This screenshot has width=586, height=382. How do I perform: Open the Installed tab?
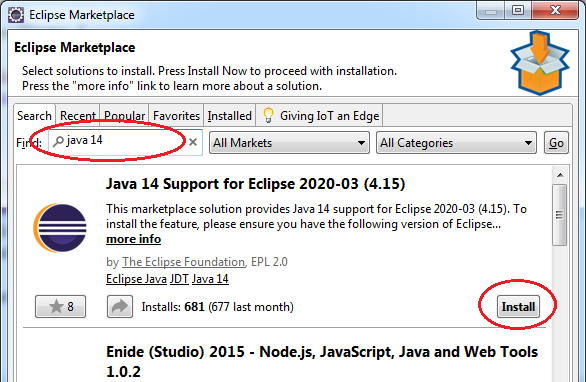click(229, 116)
